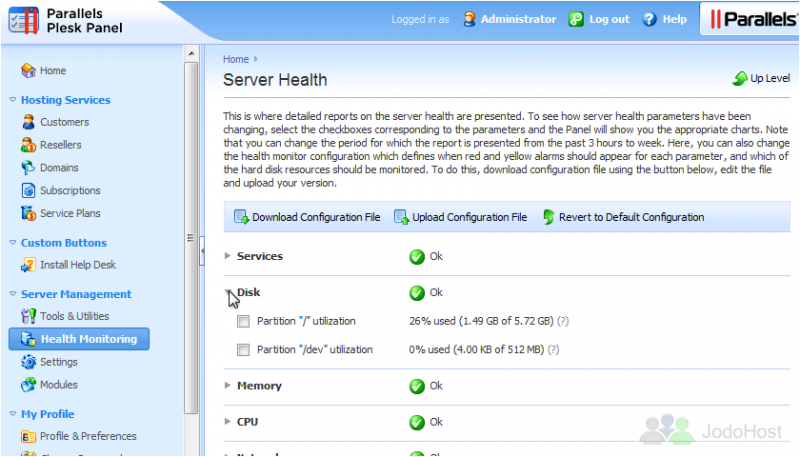800x457 pixels.
Task: Open Subscriptions in the sidebar menu
Action: tap(70, 190)
